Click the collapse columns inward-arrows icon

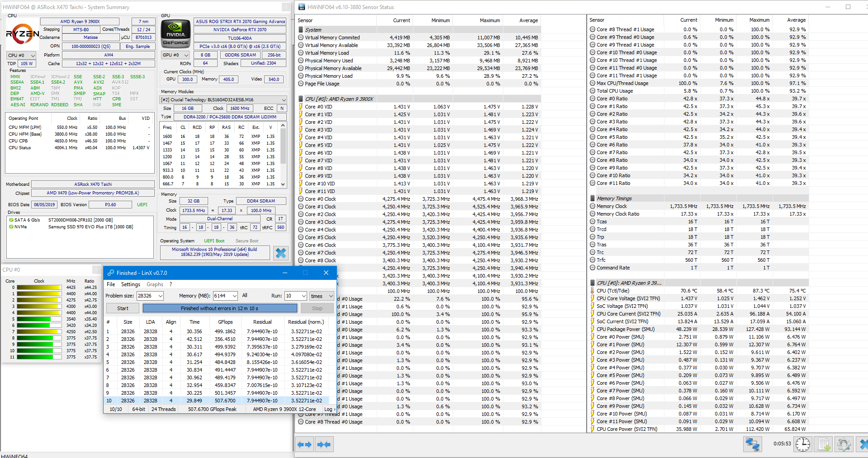(x=324, y=444)
